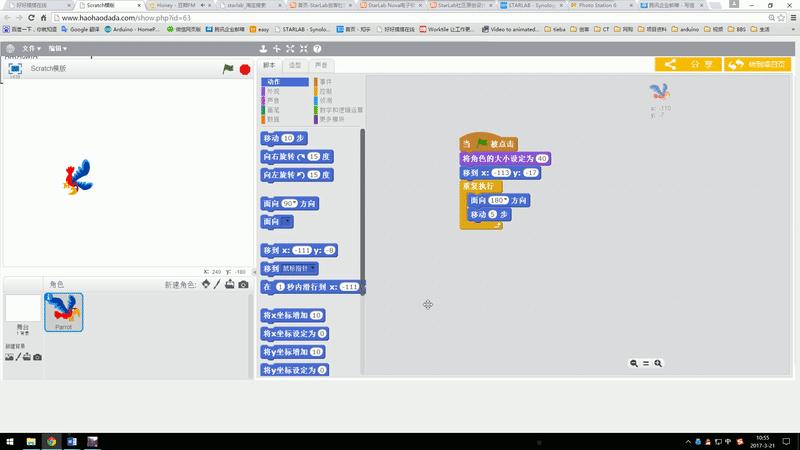Screen dimensions: 800x450
Task: Select the grow sprite tool
Action: click(x=290, y=48)
